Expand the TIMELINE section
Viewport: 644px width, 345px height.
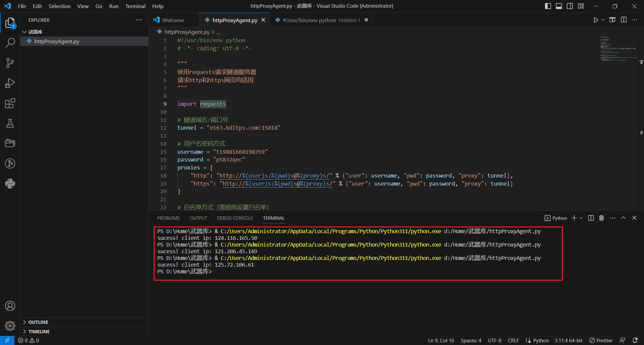click(39, 332)
